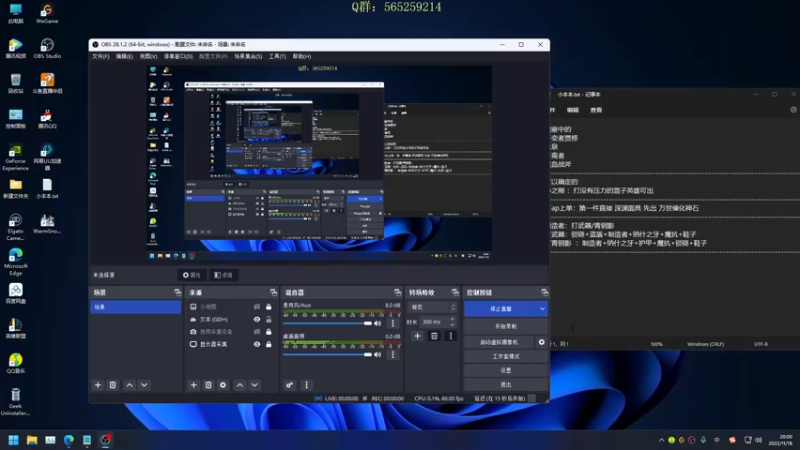This screenshot has width=800, height=450.
Task: Mute the 桌面音频 desktop audio speaker icon
Action: (x=378, y=355)
